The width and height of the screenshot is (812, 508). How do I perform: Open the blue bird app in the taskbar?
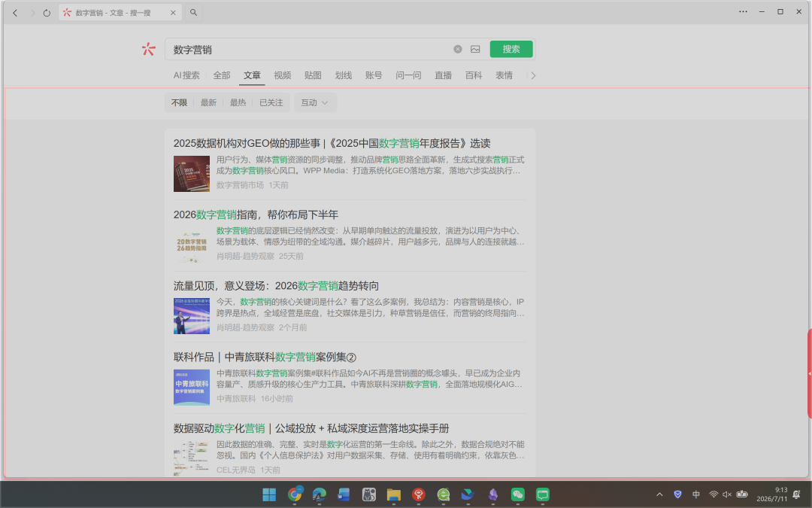point(468,494)
